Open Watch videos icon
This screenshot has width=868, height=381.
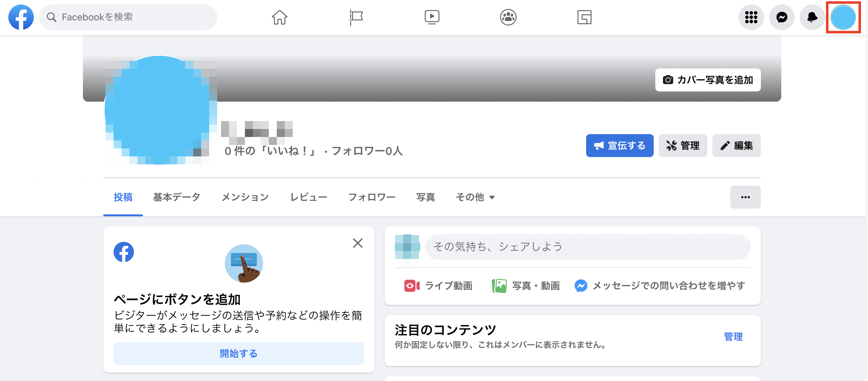[x=432, y=17]
